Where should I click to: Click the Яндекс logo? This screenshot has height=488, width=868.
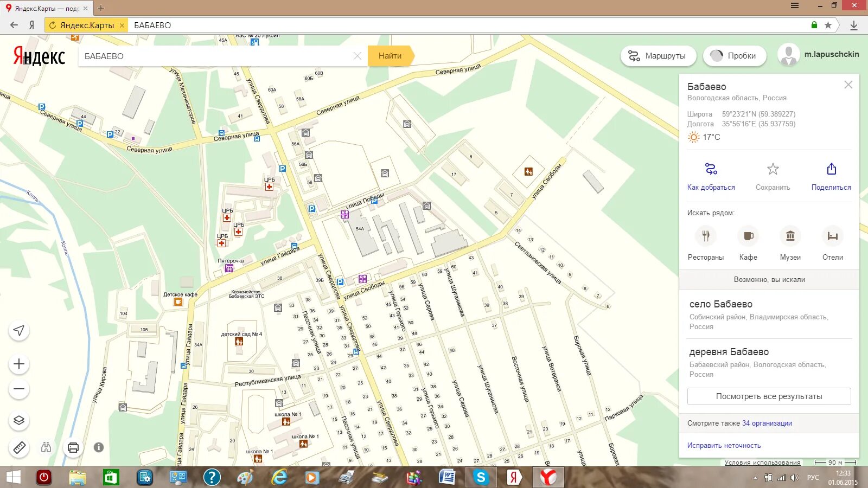(x=39, y=56)
